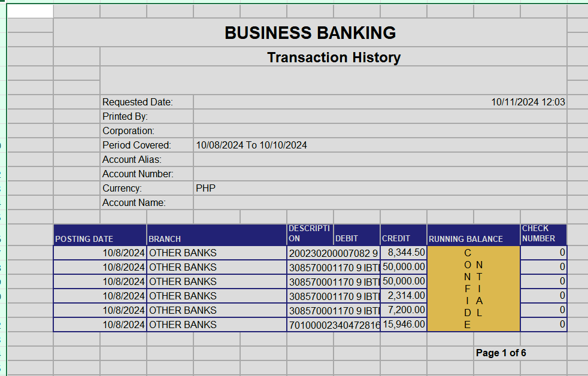Viewport: 588px width, 376px height.
Task: Select the empty Account Number value cell
Action: [x=380, y=174]
